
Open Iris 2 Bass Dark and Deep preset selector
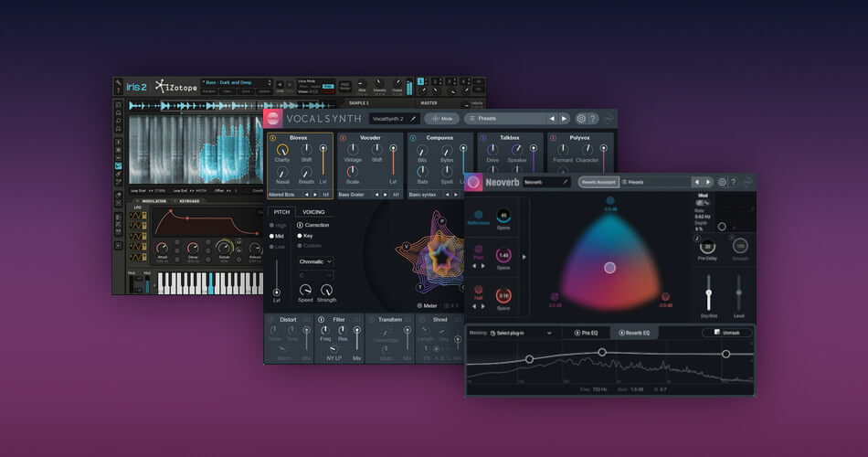(235, 82)
